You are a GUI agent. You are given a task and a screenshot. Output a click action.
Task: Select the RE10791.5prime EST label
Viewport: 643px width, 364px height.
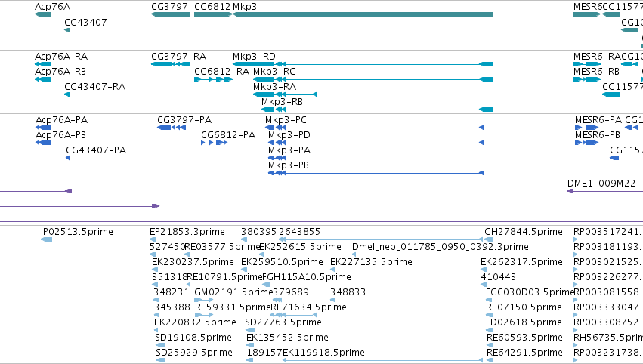(x=224, y=277)
